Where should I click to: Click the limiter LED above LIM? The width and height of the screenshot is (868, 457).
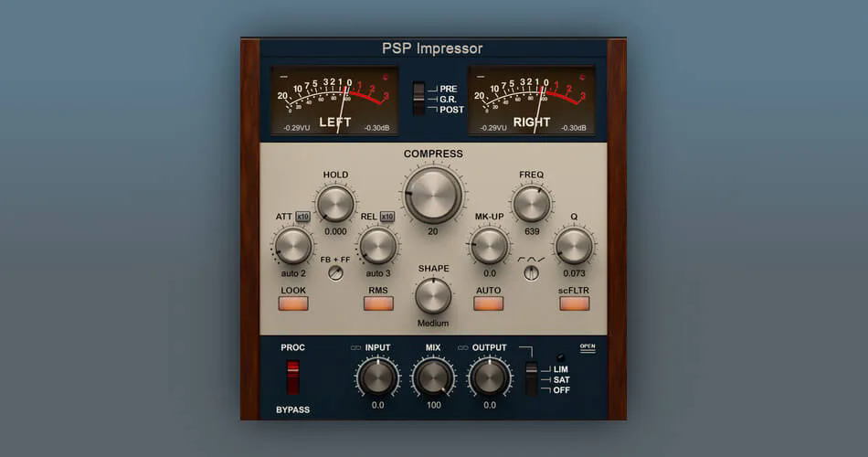pyautogui.click(x=560, y=357)
